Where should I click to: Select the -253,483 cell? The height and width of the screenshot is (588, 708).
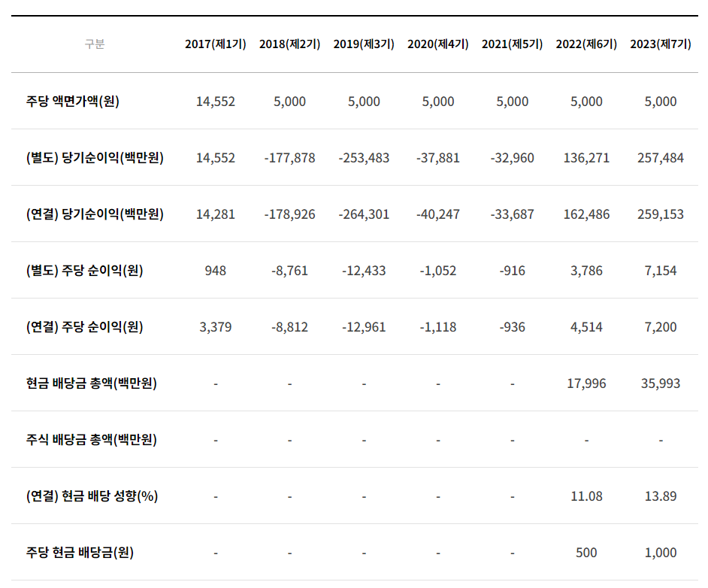click(364, 158)
